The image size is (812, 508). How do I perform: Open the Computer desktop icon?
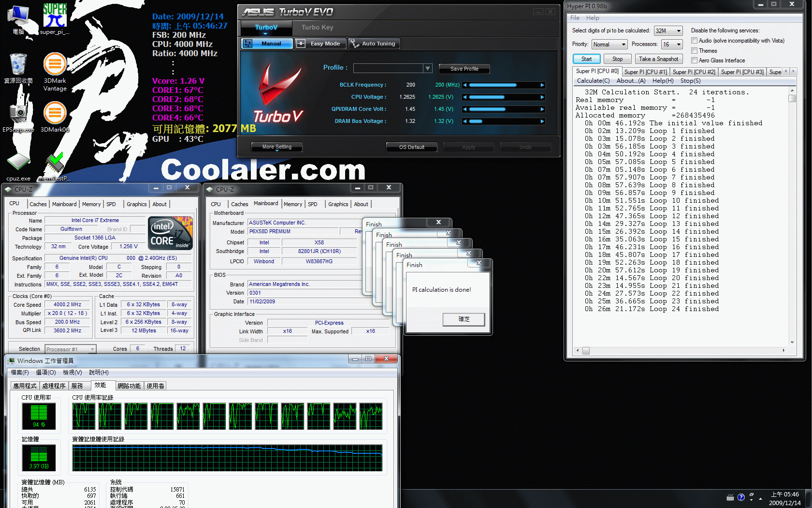point(18,19)
